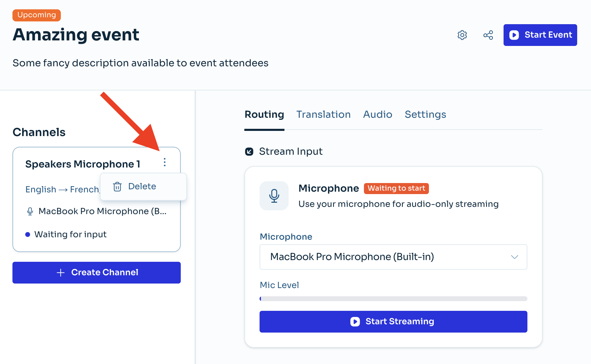Click the share event icon
The width and height of the screenshot is (591, 364).
tap(488, 35)
